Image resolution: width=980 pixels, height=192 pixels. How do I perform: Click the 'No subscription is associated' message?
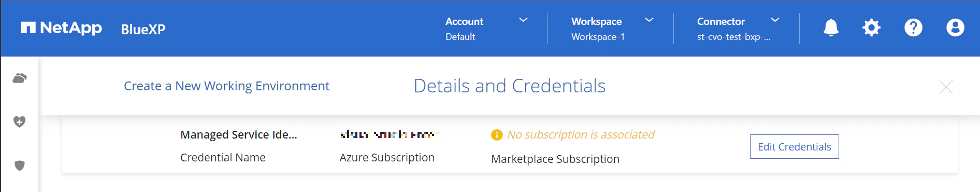[x=581, y=135]
